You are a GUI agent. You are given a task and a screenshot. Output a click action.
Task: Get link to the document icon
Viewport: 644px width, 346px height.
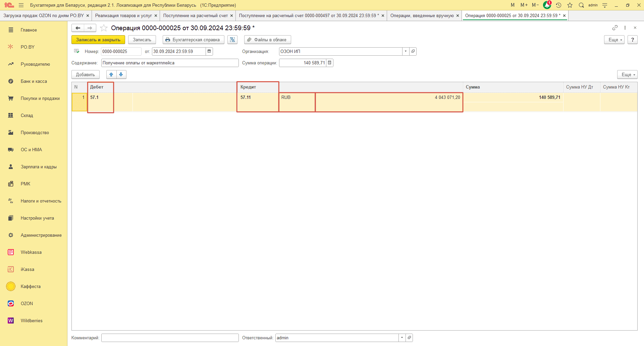tap(615, 28)
